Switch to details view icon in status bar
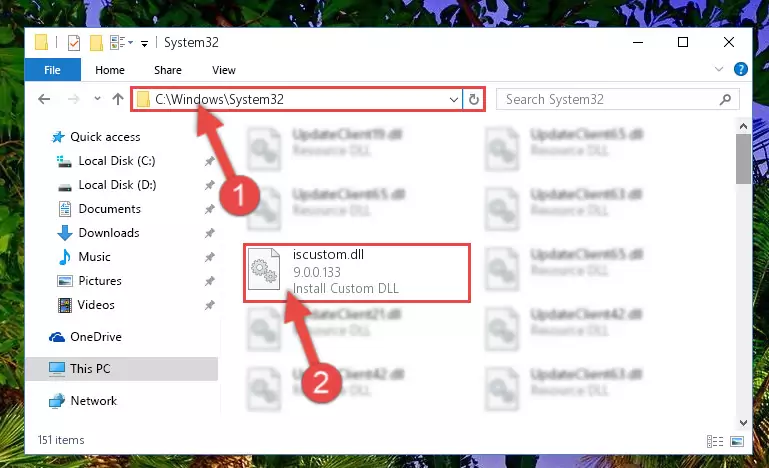The height and width of the screenshot is (468, 769). [715, 442]
